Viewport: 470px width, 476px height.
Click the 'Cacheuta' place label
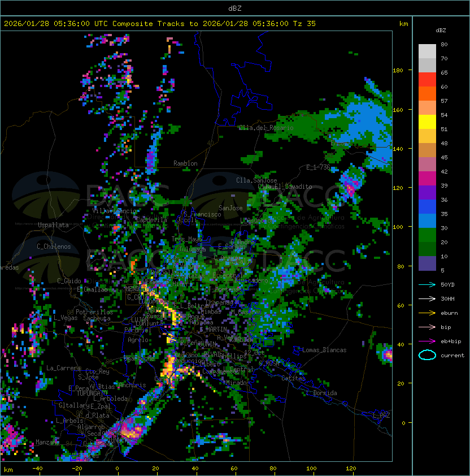point(97,318)
